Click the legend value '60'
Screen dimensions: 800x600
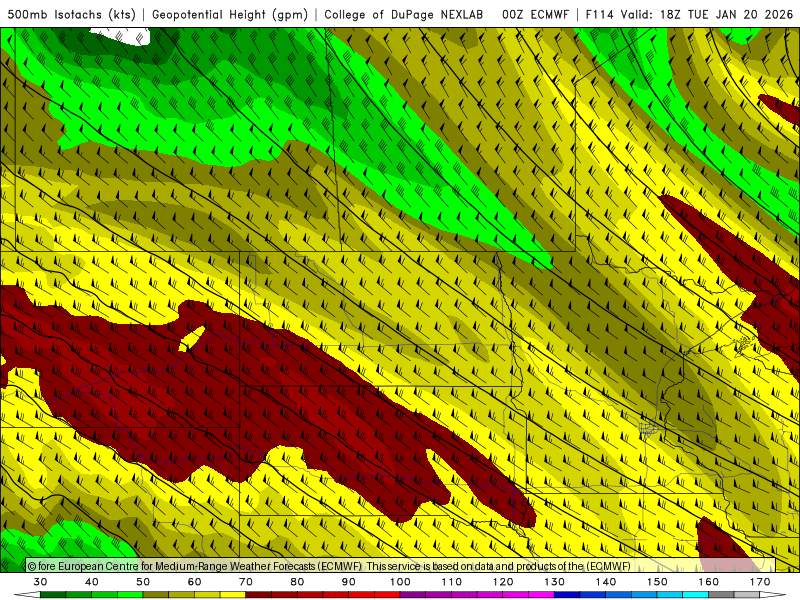click(194, 582)
